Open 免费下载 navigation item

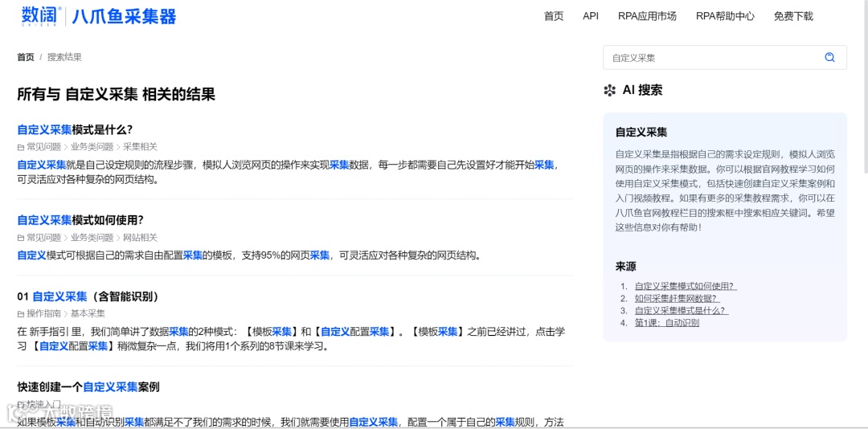coord(793,16)
